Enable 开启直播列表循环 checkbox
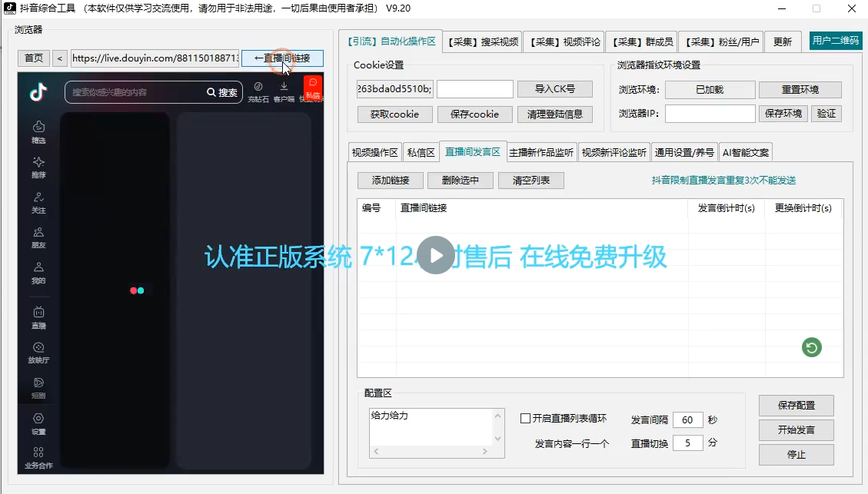 click(x=525, y=419)
